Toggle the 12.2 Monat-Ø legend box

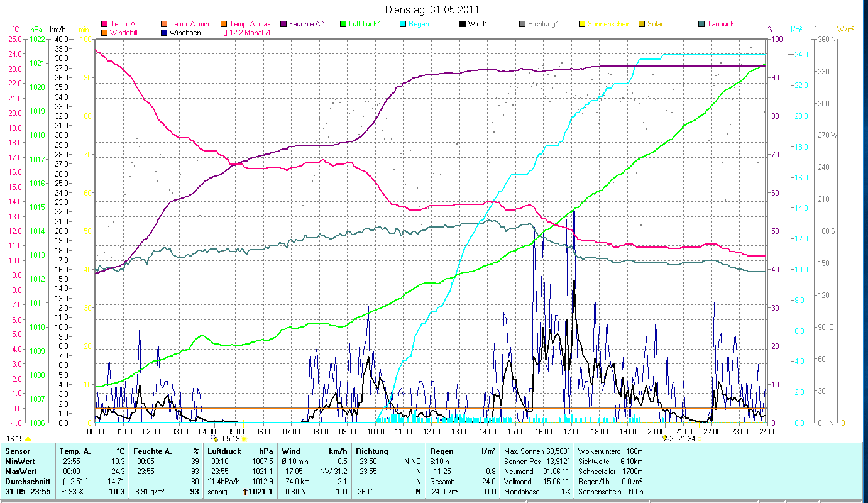(224, 32)
